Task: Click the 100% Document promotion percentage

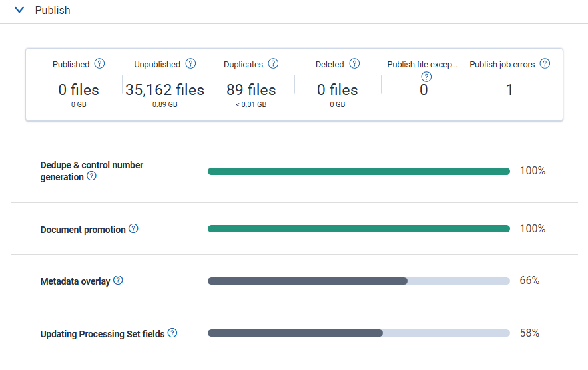Action: coord(533,228)
